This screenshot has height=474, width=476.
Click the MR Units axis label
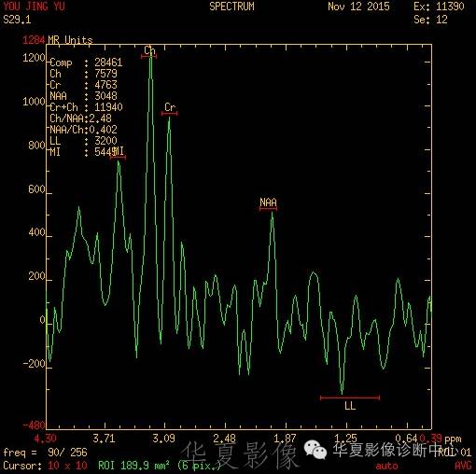70,40
